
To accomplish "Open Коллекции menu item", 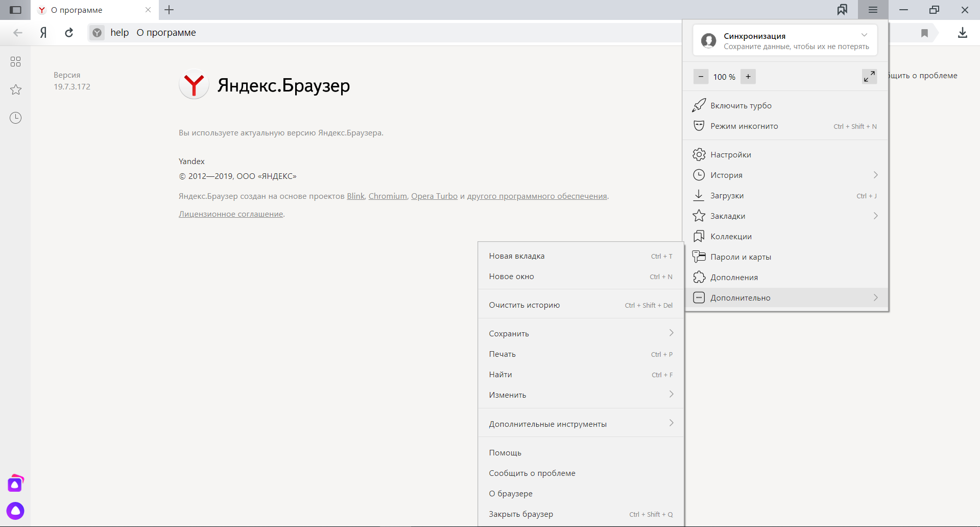I will coord(786,236).
